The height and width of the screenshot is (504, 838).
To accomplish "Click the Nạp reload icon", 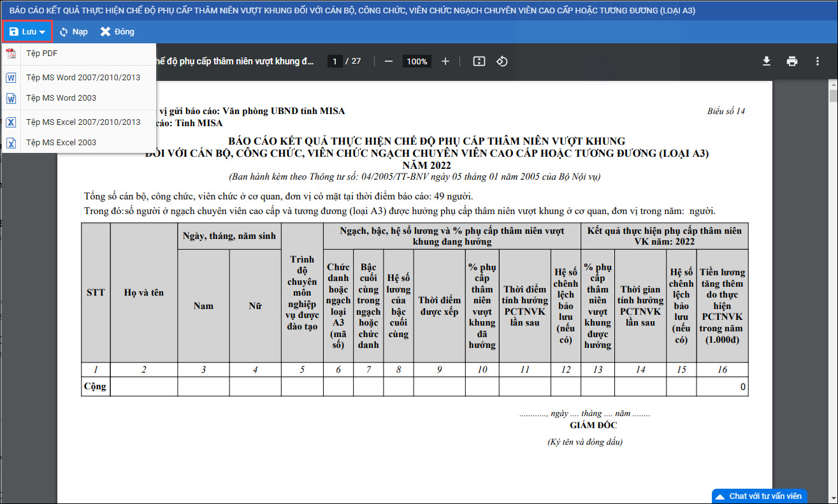I will coord(64,32).
